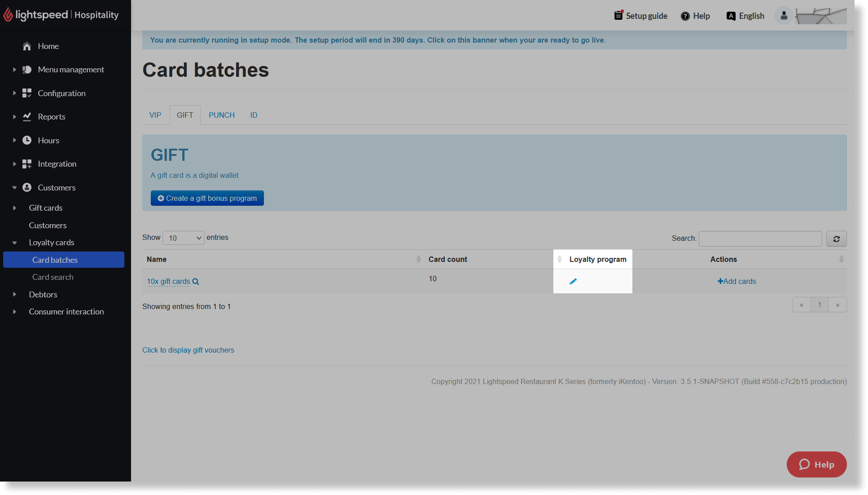This screenshot has height=495, width=868.
Task: Click the pencil edit icon in Loyalty program column
Action: (x=573, y=281)
